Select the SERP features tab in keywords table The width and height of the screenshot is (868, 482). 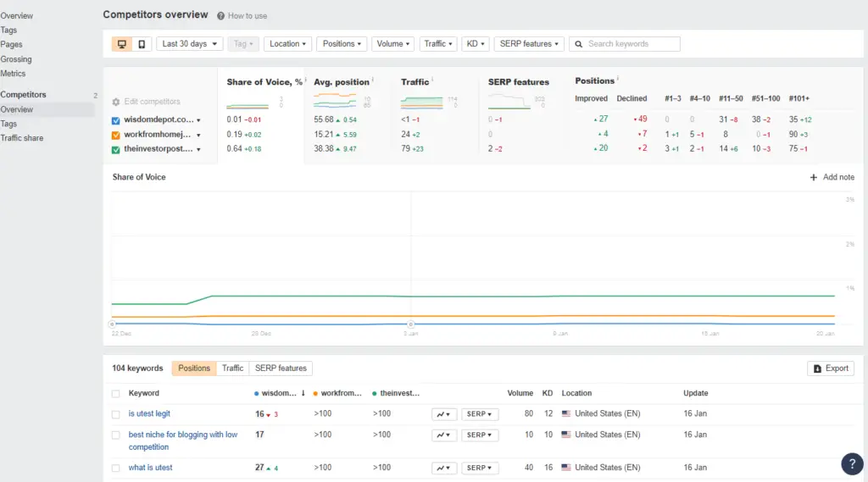(281, 368)
